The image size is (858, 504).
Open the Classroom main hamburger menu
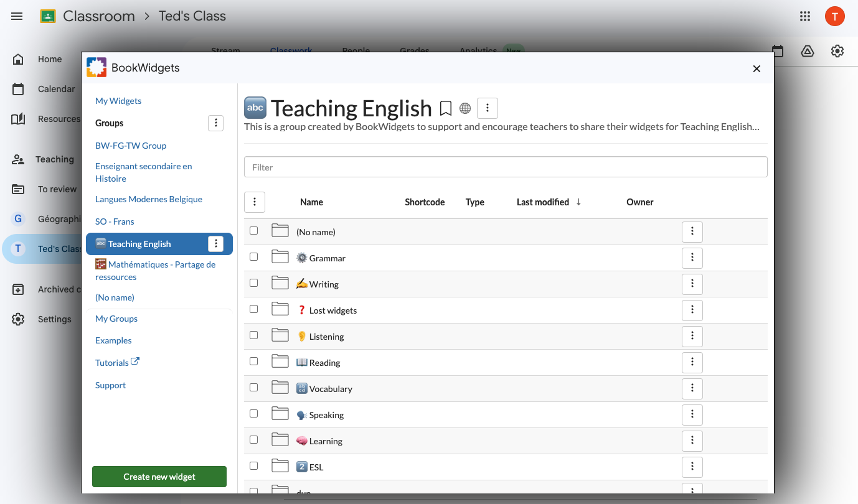[17, 16]
